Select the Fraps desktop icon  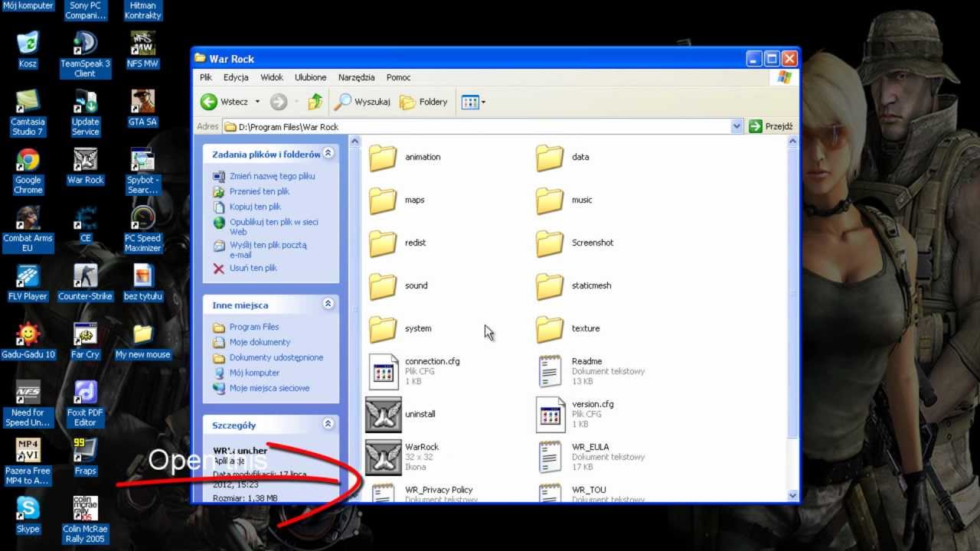pyautogui.click(x=85, y=457)
